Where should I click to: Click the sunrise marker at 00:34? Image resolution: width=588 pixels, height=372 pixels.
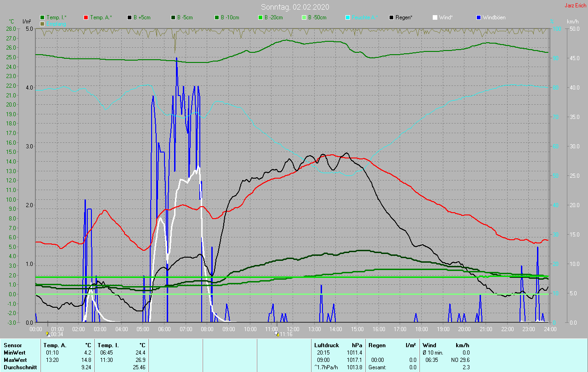point(47,334)
